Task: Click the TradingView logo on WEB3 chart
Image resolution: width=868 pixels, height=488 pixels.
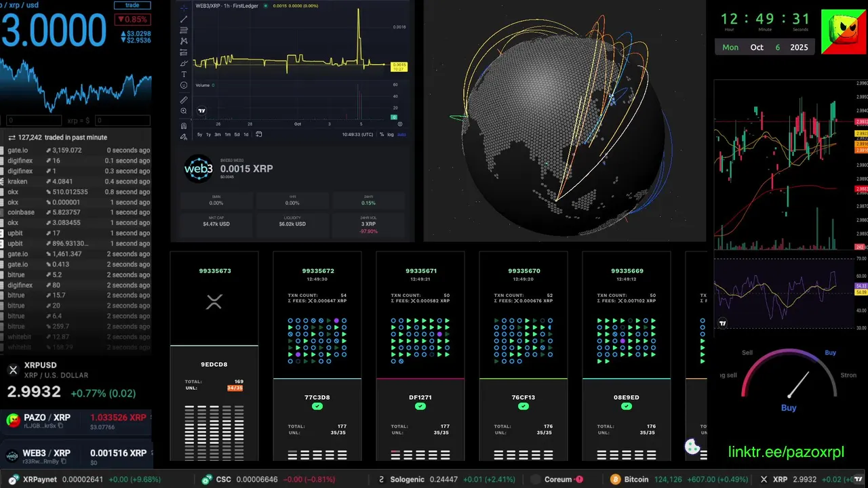Action: click(201, 110)
